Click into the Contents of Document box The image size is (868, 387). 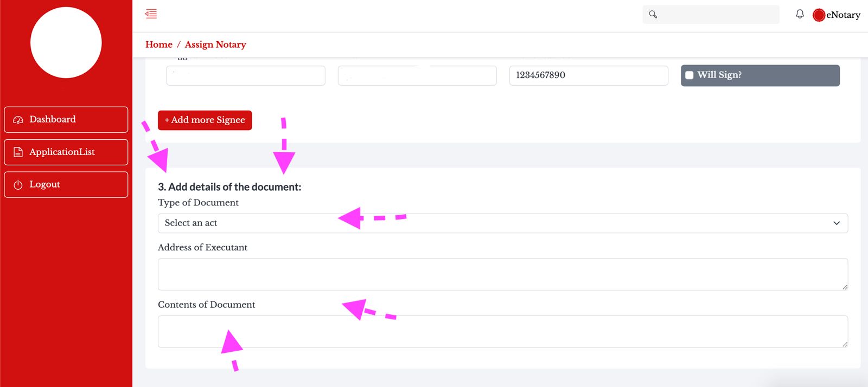(x=502, y=331)
